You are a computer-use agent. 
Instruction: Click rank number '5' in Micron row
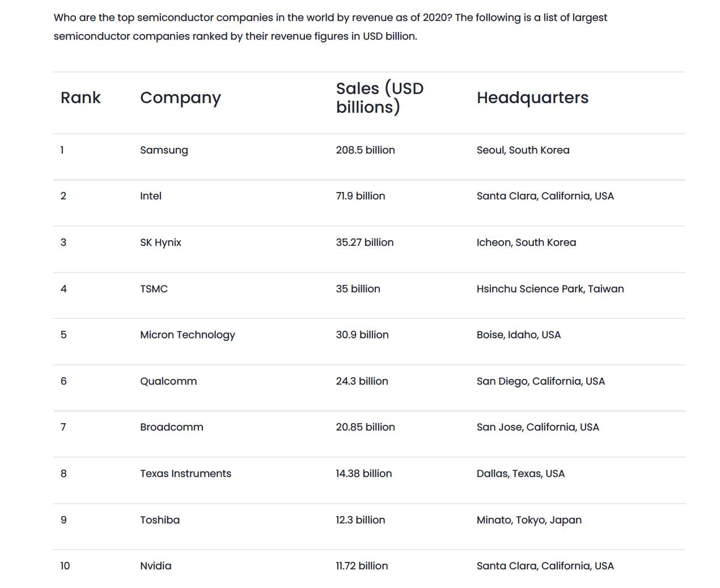click(63, 335)
